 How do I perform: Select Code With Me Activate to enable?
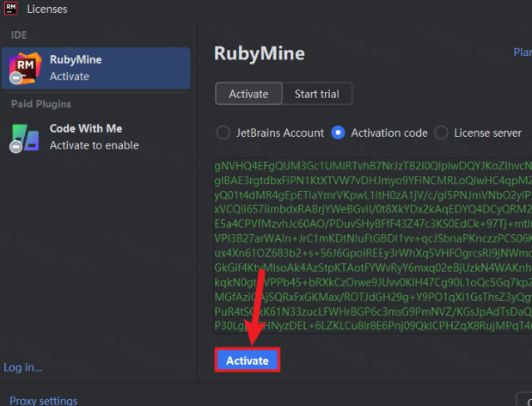[x=95, y=137]
